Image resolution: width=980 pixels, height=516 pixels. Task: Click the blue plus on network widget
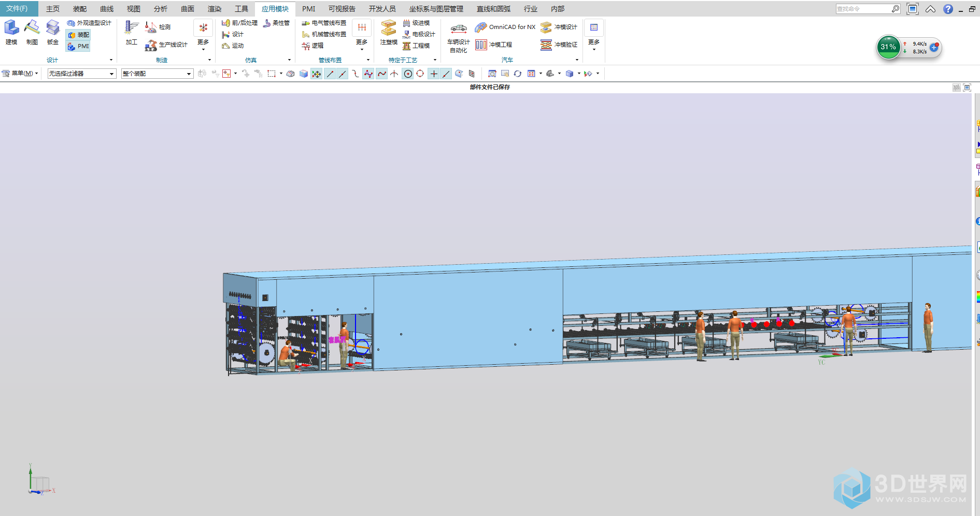(934, 47)
